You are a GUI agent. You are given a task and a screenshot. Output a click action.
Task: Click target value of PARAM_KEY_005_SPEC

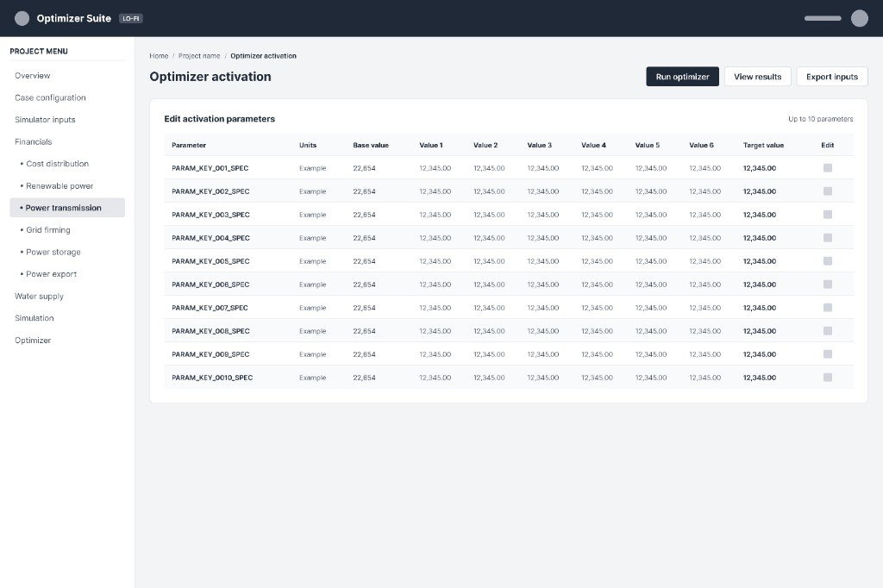point(759,261)
